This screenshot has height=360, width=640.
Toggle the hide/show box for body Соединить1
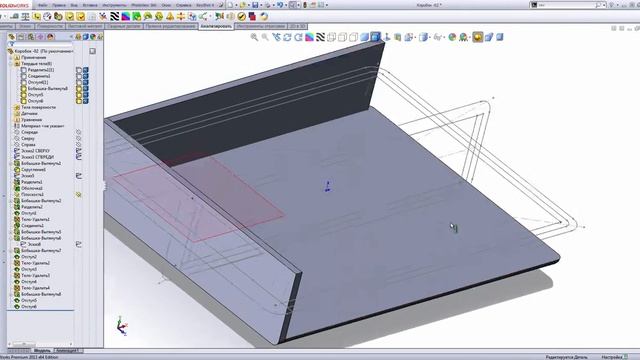79,76
